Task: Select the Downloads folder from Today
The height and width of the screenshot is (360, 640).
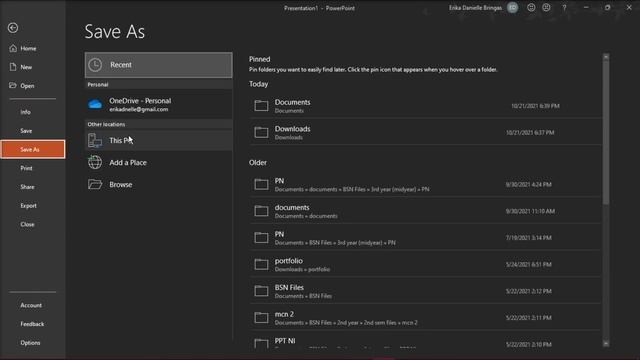Action: point(425,132)
